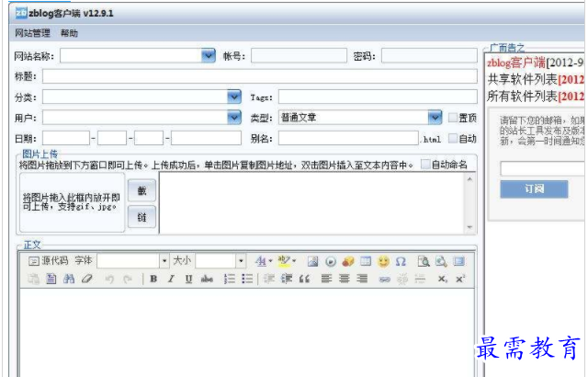Decrease the indent
Image resolution: width=588 pixels, height=377 pixels.
[269, 279]
